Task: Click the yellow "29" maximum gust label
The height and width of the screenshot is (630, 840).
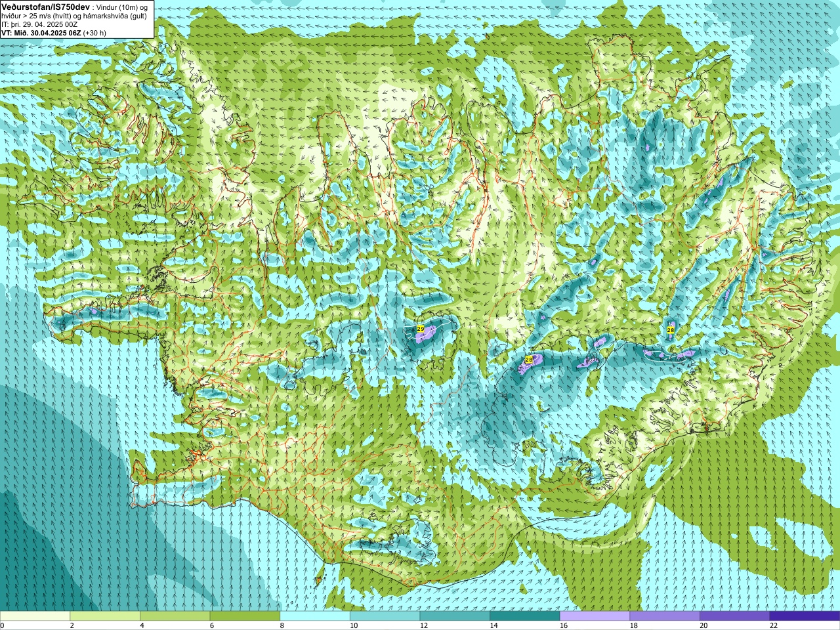Action: (421, 328)
